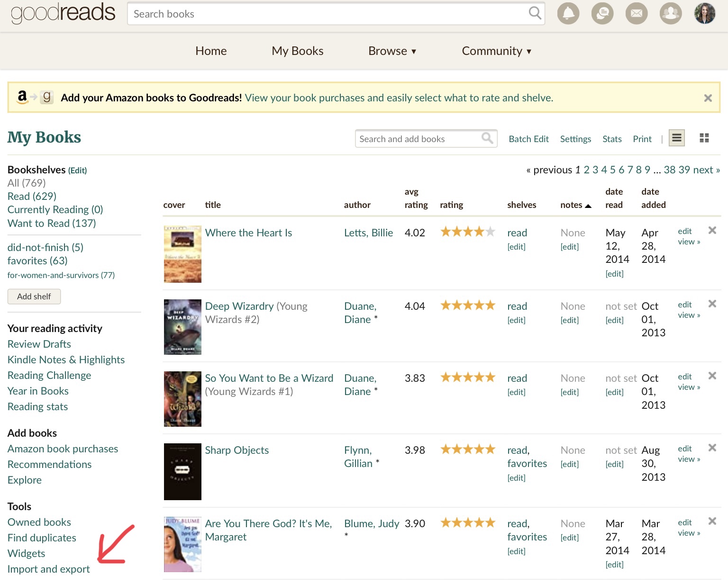Edit date read for Where the Heart Is

point(614,273)
